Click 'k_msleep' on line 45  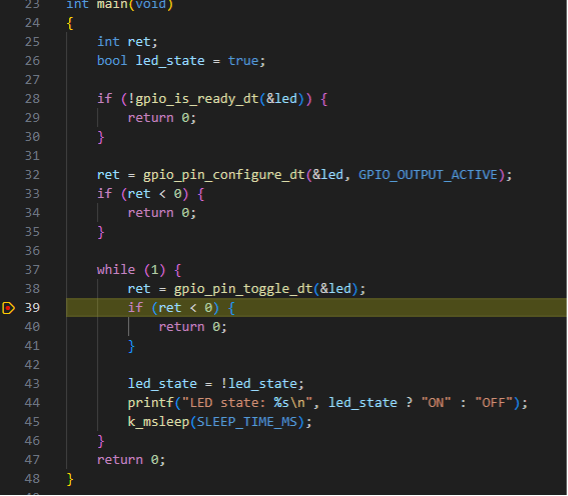point(158,422)
